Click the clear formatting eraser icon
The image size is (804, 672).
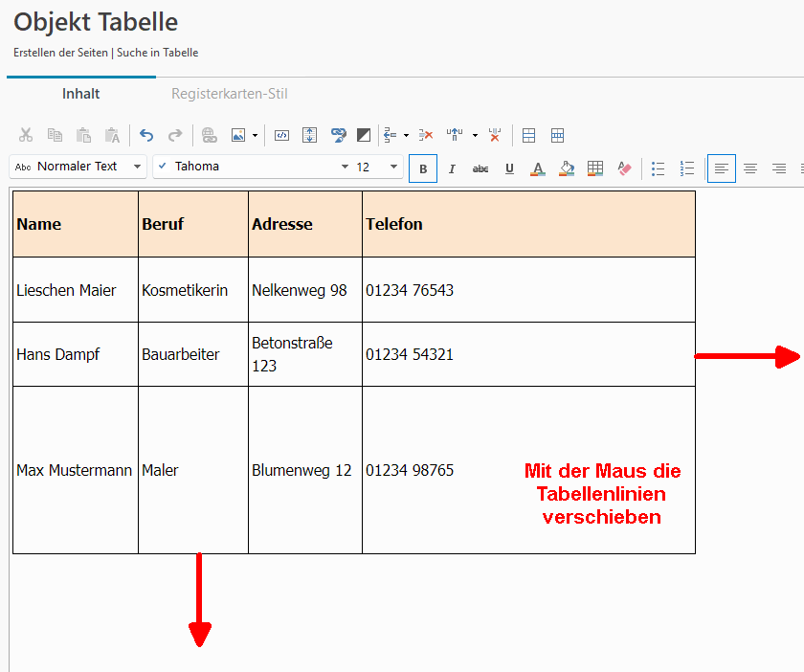click(x=624, y=168)
